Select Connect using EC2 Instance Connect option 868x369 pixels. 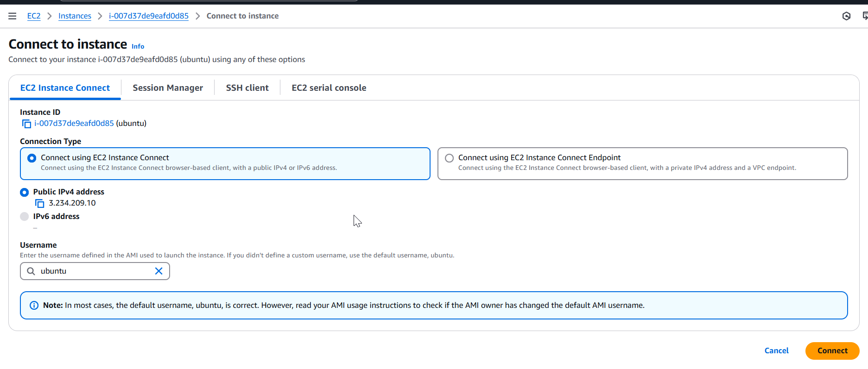point(32,158)
